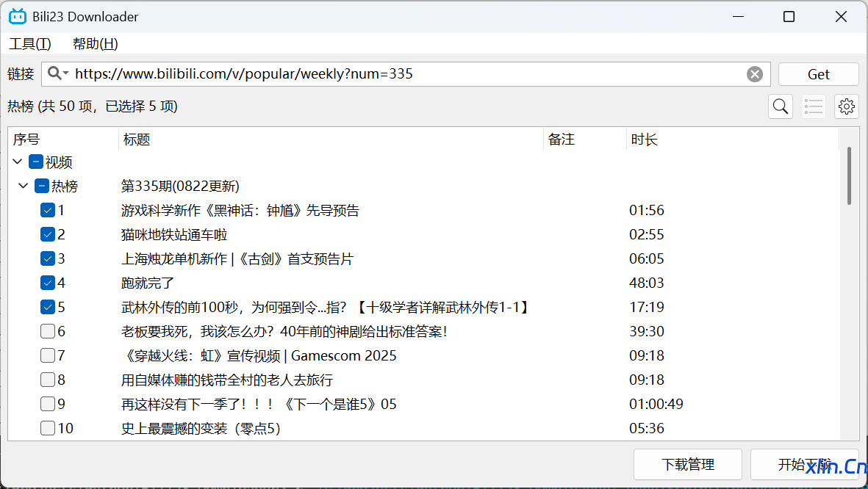The image size is (868, 489).
Task: Click the vertical scrollbar thumb of the list
Action: tap(849, 176)
